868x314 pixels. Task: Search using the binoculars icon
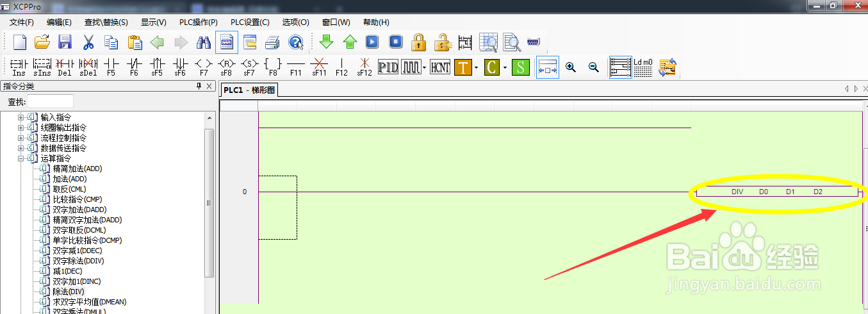204,42
